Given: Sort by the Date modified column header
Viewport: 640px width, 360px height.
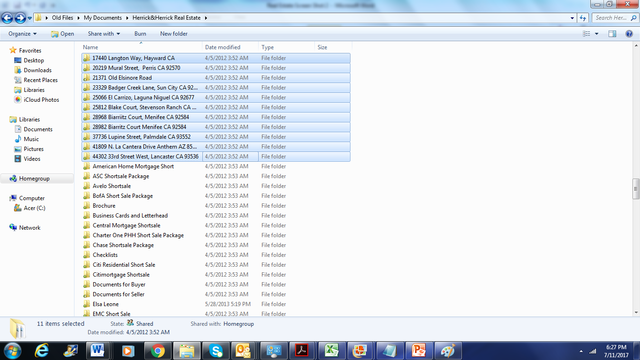Looking at the screenshot, I should coord(230,47).
